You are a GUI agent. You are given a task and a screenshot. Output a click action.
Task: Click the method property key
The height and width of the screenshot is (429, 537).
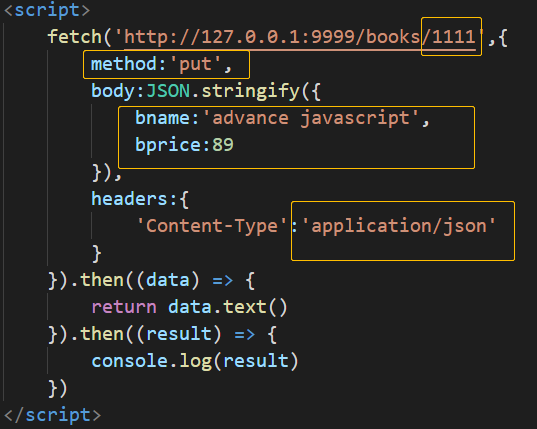124,64
